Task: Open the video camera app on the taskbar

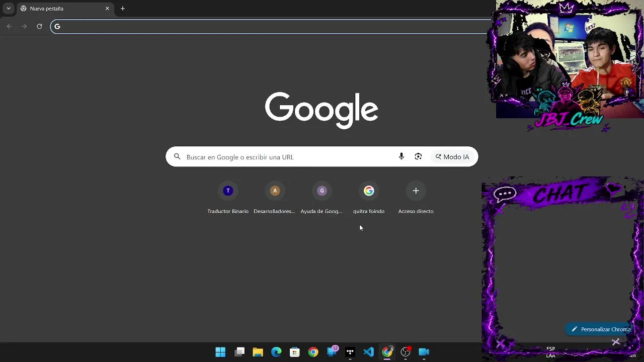Action: point(424,352)
